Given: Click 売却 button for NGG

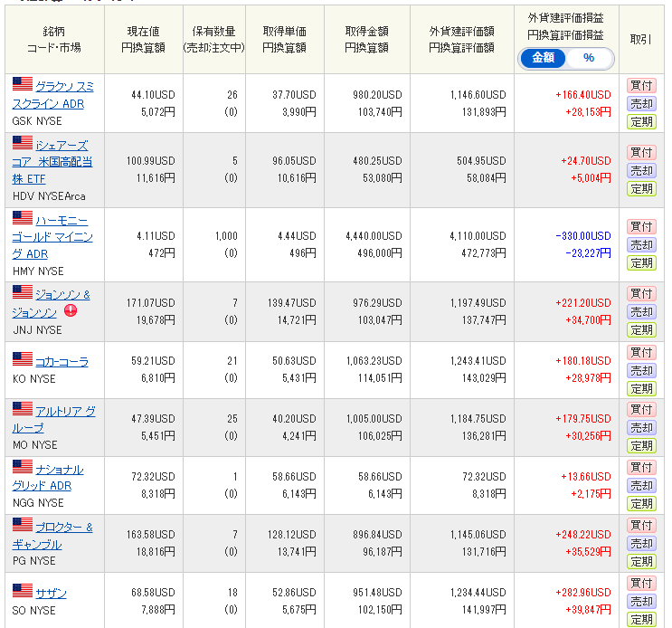Looking at the screenshot, I should pyautogui.click(x=641, y=485).
